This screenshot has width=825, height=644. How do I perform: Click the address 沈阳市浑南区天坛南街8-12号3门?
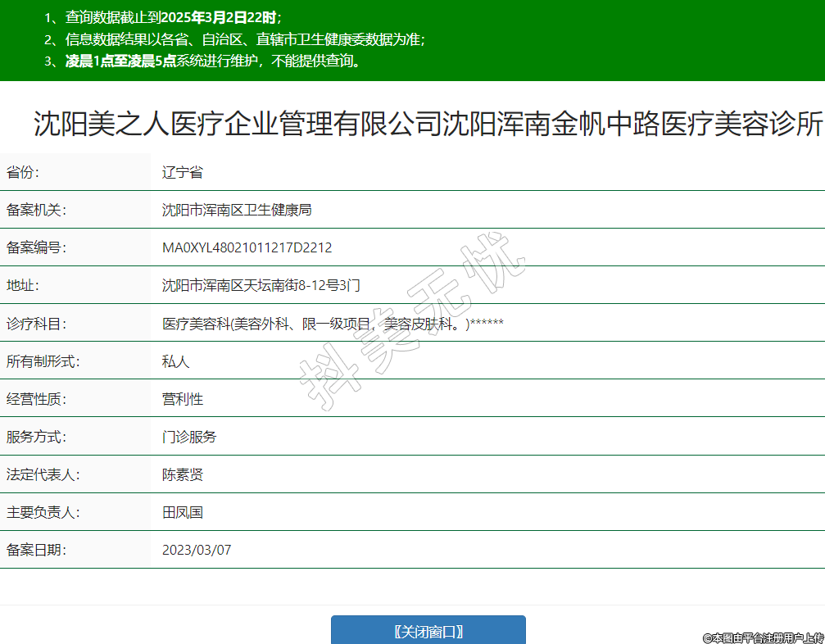pyautogui.click(x=261, y=285)
